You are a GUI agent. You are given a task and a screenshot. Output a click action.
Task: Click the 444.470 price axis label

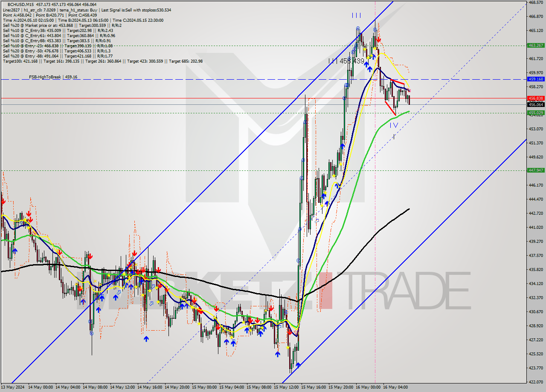click(x=535, y=199)
